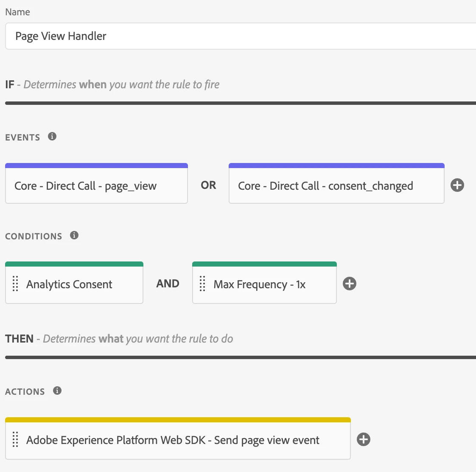Screen dimensions: 476x472
Task: Click the ACTIONS section label
Action: click(x=25, y=392)
